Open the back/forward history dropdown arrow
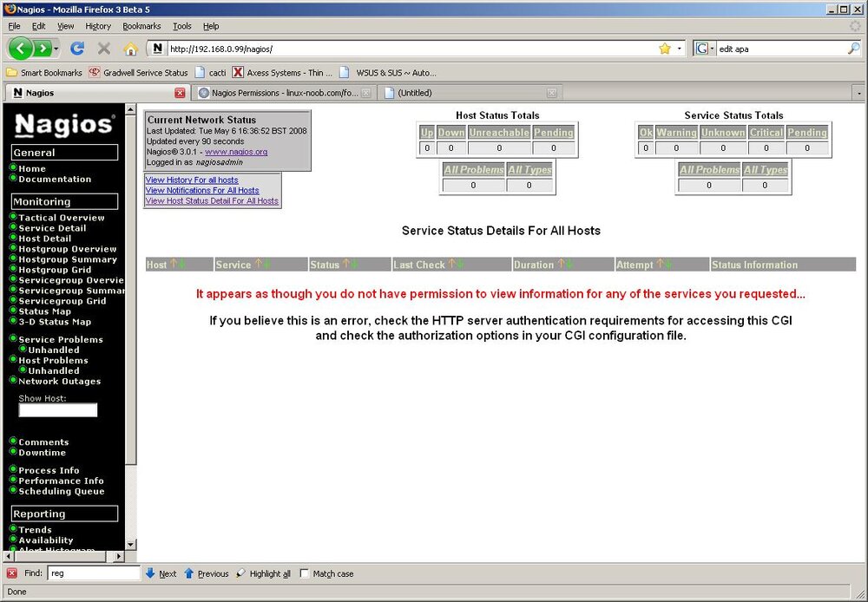 point(56,49)
